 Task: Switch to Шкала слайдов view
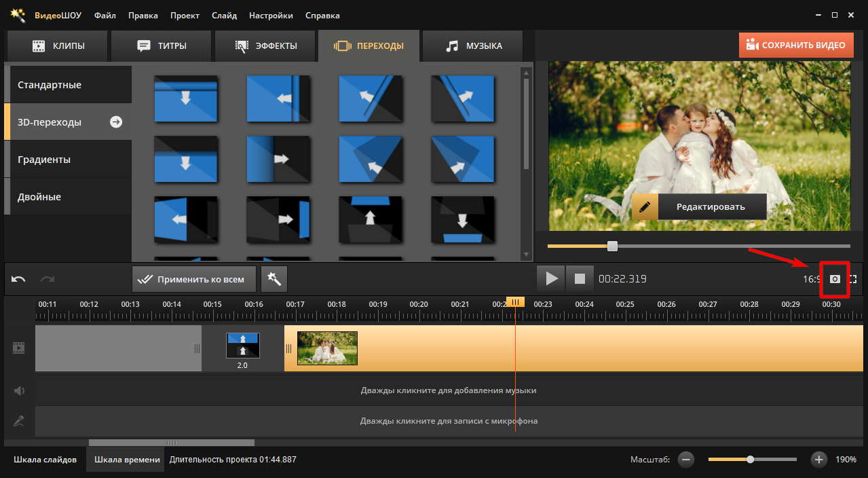45,460
